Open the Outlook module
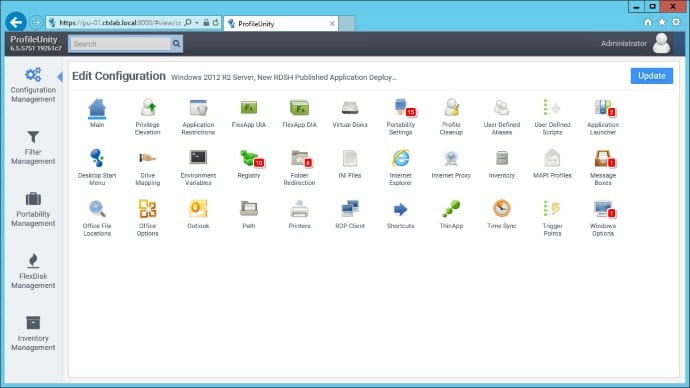 (198, 214)
